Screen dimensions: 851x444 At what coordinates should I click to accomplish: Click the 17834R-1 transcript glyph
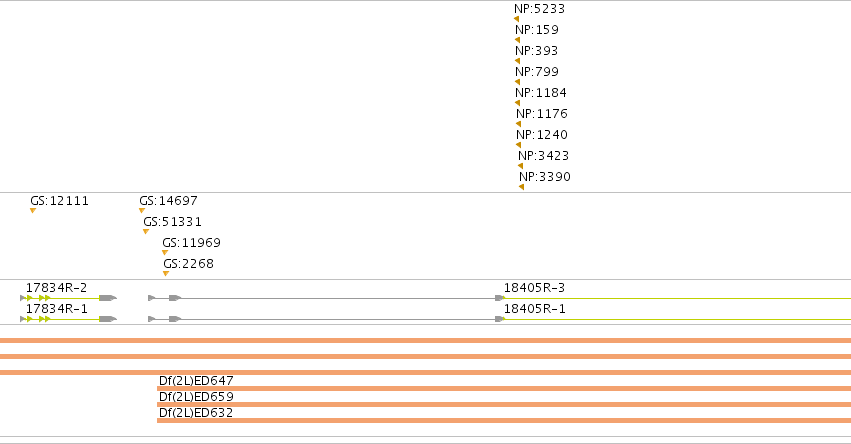click(68, 319)
